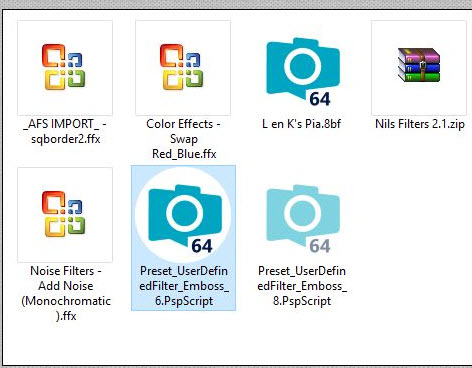Click the 'Noise Filters - Add Noise (Monochromatic).ffx' label
Image resolution: width=472 pixels, height=368 pixels.
pyautogui.click(x=66, y=293)
